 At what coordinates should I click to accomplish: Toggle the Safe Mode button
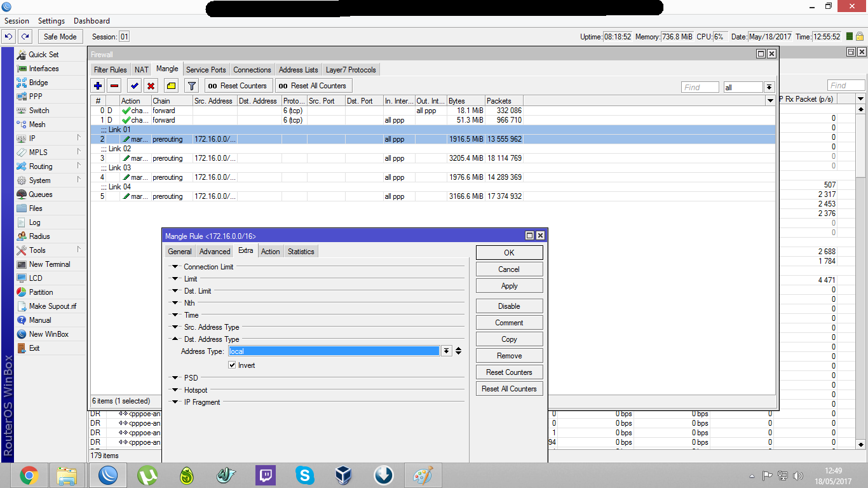tap(60, 37)
